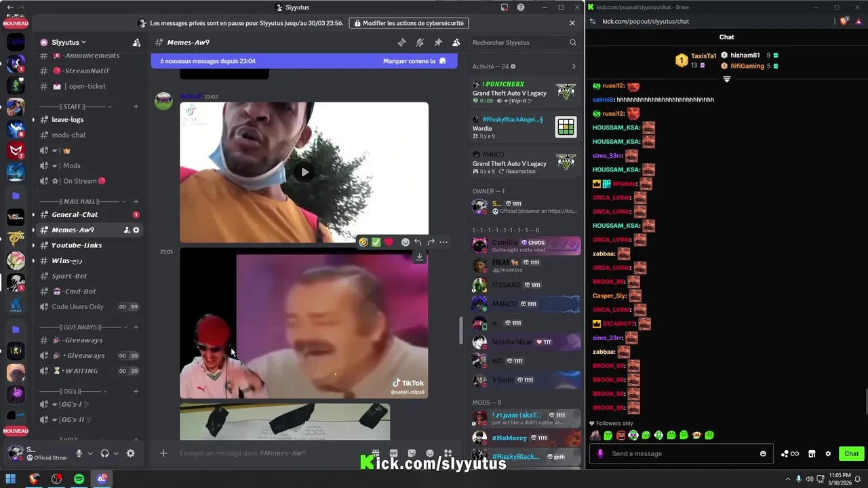Expand Activité panel chevron

(574, 66)
